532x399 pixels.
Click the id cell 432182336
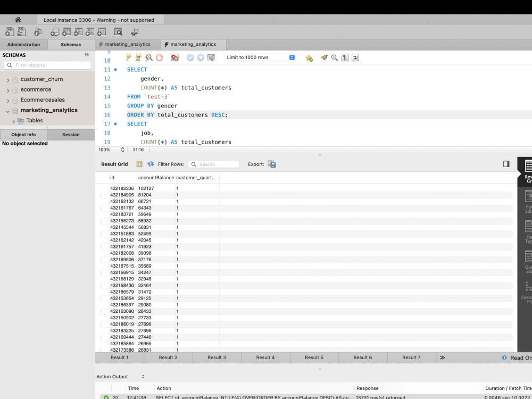122,188
